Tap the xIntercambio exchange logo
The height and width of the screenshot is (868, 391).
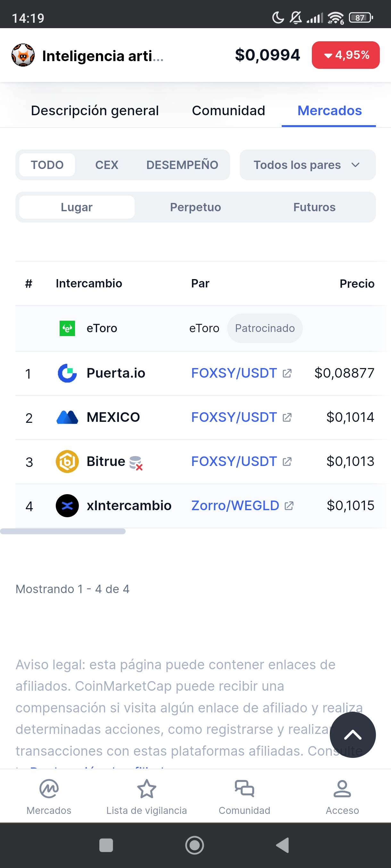[67, 505]
